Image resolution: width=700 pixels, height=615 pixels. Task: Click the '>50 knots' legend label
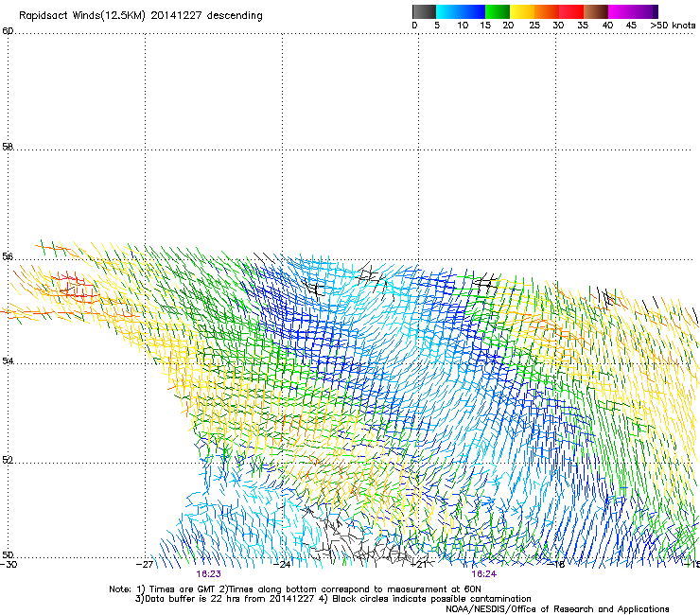pyautogui.click(x=673, y=26)
